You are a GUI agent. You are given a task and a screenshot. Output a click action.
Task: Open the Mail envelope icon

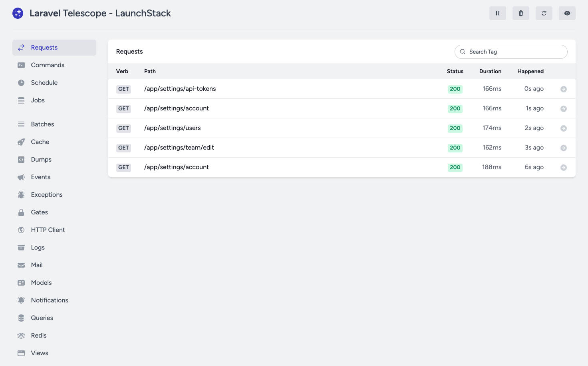[21, 265]
